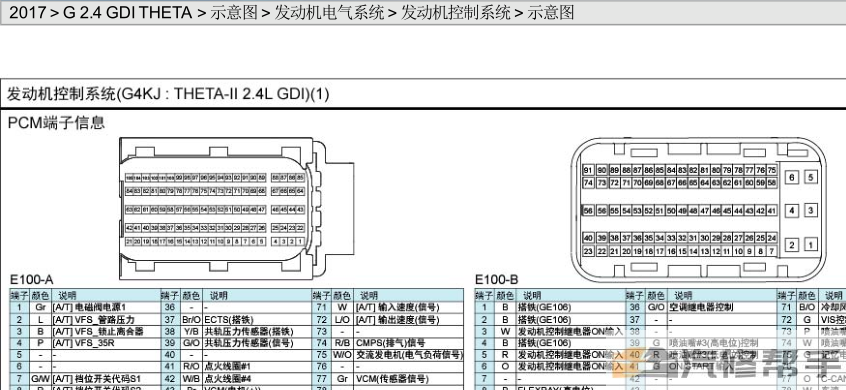Viewport: 846px width, 390px height.
Task: Select the [A/T] 输入速度(信号) cell
Action: [x=408, y=307]
